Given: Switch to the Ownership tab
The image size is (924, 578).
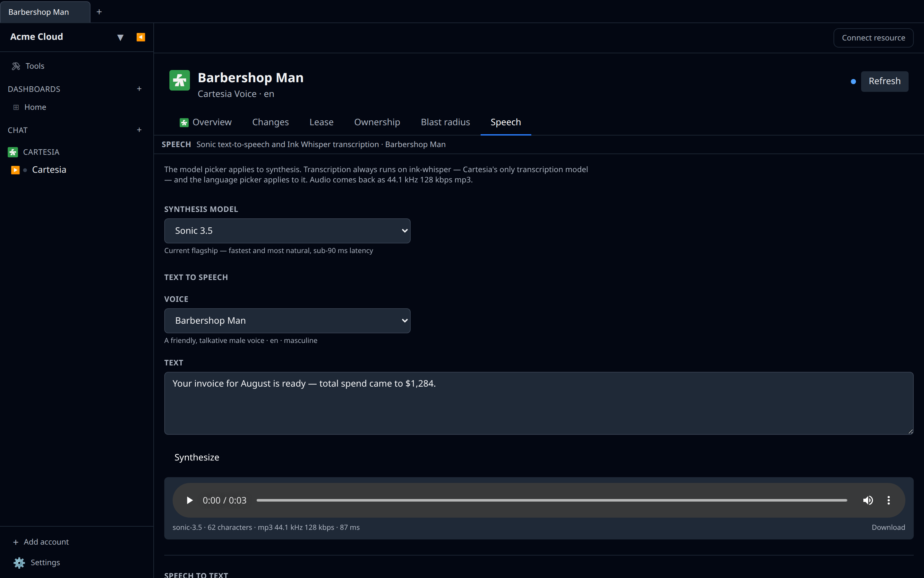Looking at the screenshot, I should 377,122.
